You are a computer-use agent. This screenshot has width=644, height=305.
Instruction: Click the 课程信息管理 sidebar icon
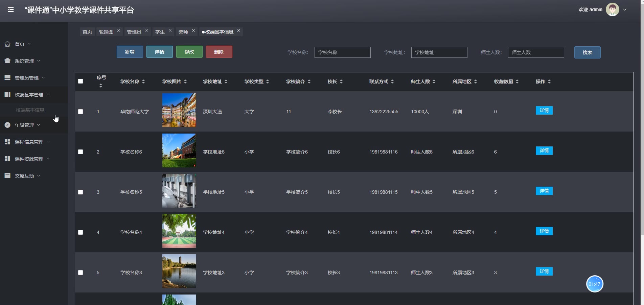click(x=7, y=142)
